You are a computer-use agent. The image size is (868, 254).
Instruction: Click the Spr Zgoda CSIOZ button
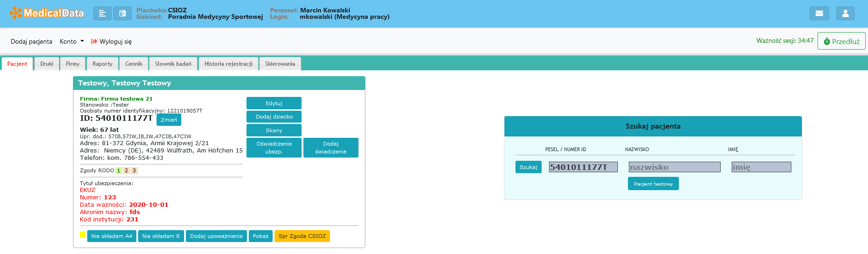tap(302, 236)
